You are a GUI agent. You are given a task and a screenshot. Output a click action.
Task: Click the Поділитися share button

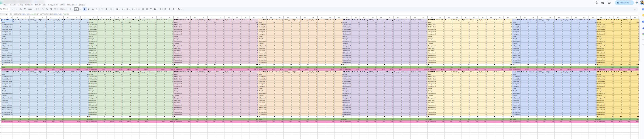click(623, 3)
